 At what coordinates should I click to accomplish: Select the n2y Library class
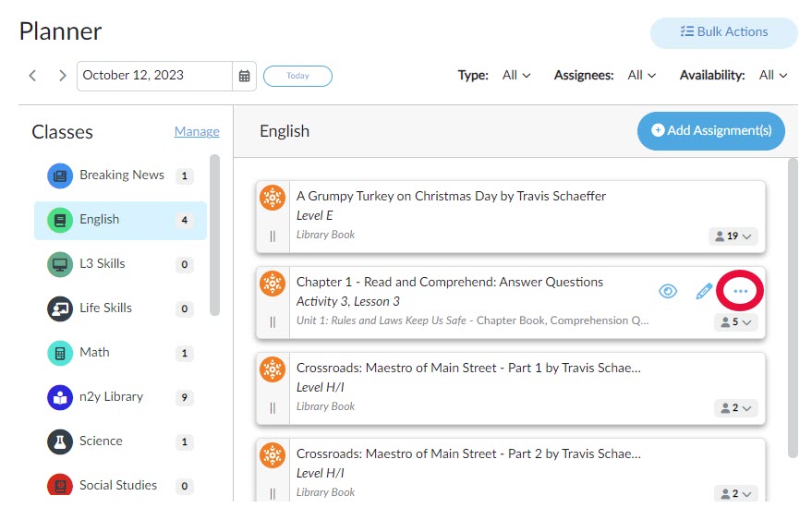(x=120, y=397)
